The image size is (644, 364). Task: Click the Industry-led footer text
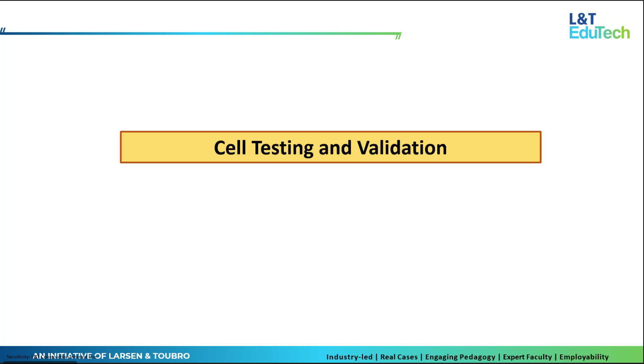coord(349,357)
